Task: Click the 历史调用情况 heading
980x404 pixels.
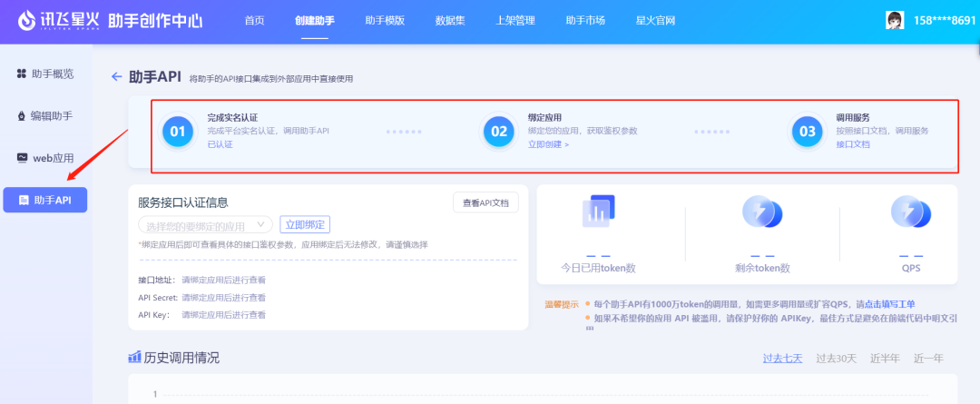Action: click(181, 359)
